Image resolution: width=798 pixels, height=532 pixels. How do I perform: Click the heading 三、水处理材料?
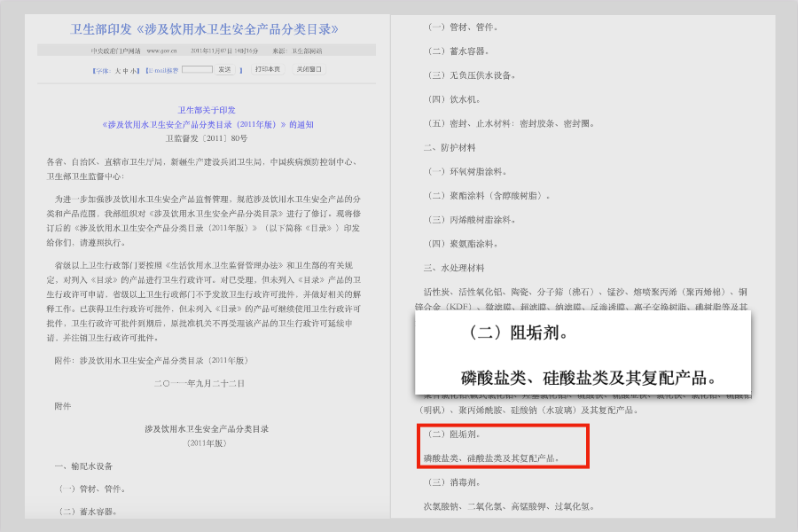point(454,268)
